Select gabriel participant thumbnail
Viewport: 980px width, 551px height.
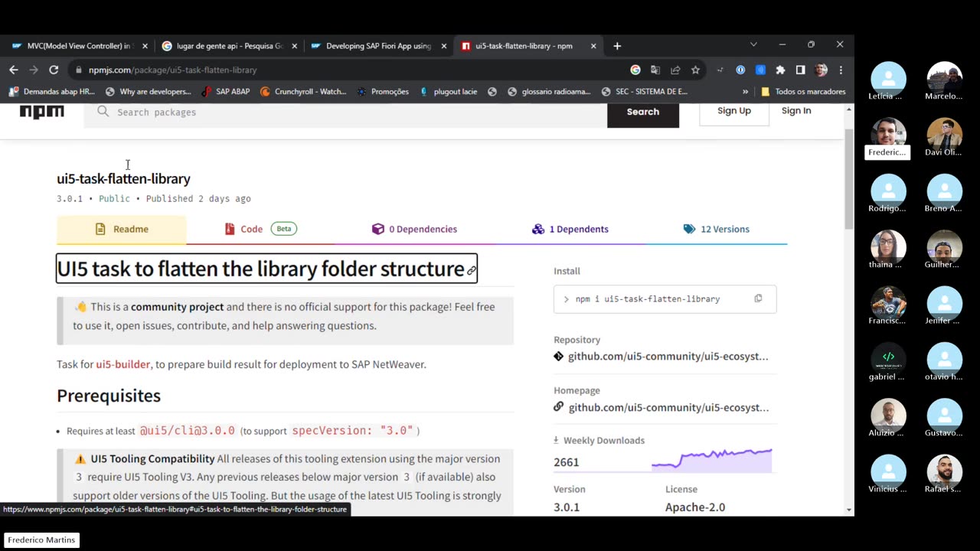coord(888,362)
